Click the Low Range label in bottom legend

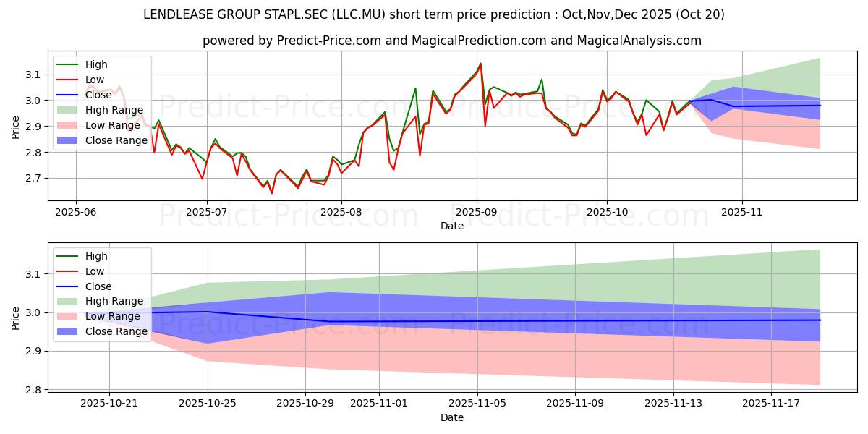[113, 316]
